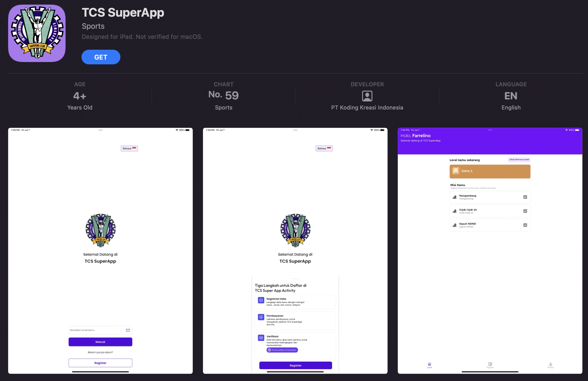Click the purple Masuk login button
This screenshot has height=381, width=588.
pyautogui.click(x=100, y=342)
